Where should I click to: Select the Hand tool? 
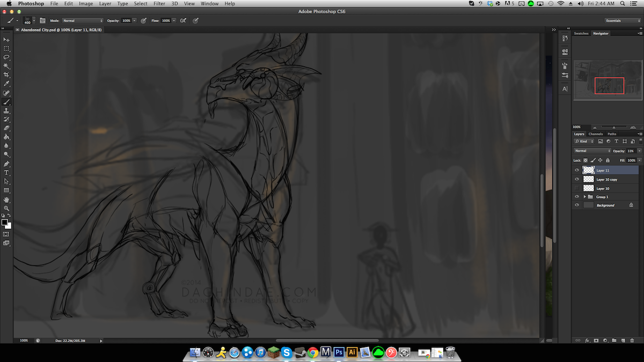[6, 199]
